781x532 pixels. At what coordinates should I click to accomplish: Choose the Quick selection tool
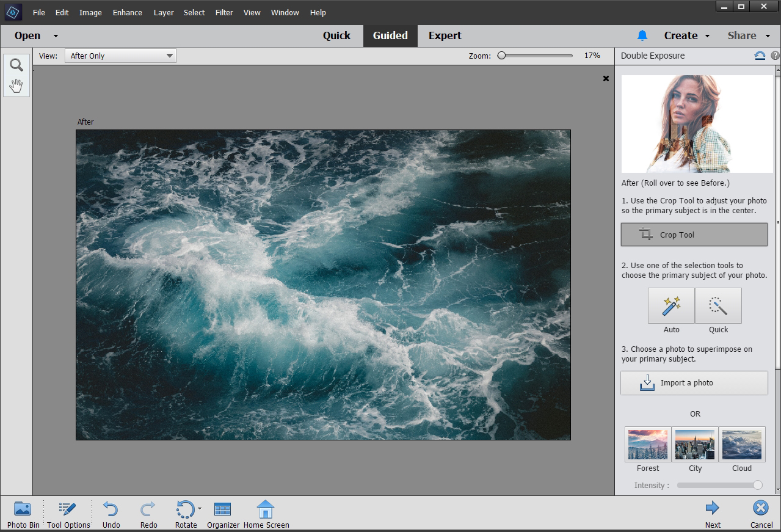tap(718, 306)
